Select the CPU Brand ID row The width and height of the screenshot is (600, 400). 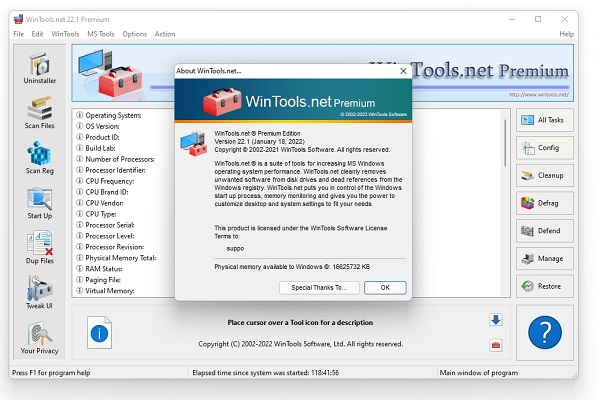(x=102, y=192)
